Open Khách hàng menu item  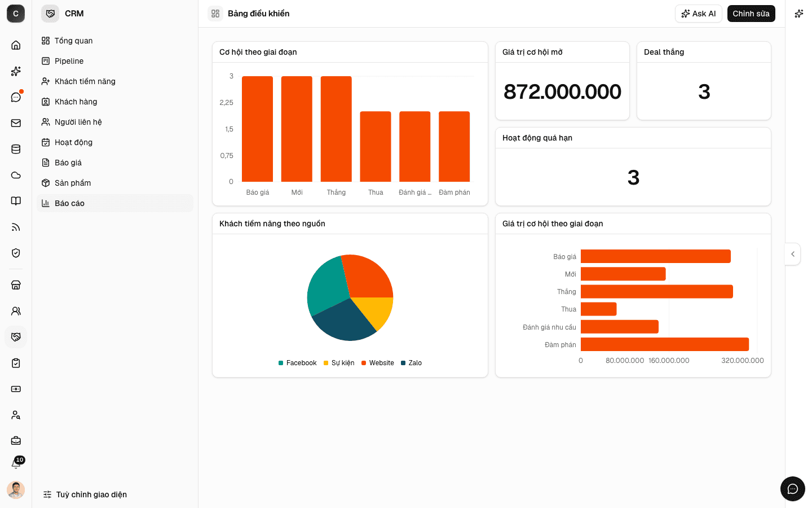pyautogui.click(x=115, y=102)
